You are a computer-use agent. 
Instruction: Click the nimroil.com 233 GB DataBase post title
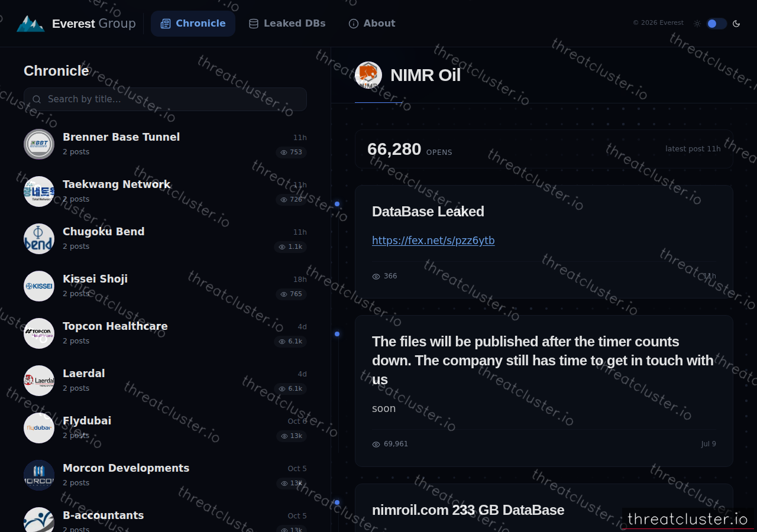point(468,510)
